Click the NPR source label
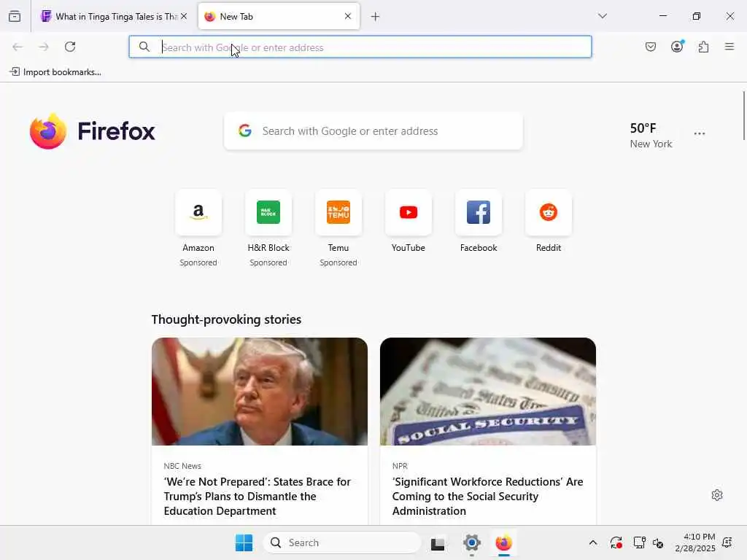747x560 pixels. pyautogui.click(x=400, y=466)
